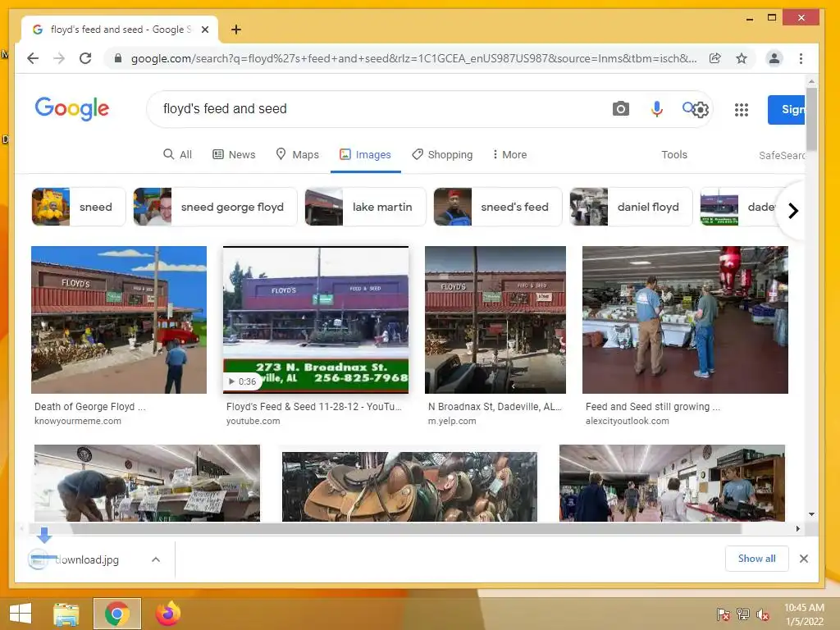Open the Floyd's Feed & Seed YouTube thumbnail

pyautogui.click(x=316, y=320)
